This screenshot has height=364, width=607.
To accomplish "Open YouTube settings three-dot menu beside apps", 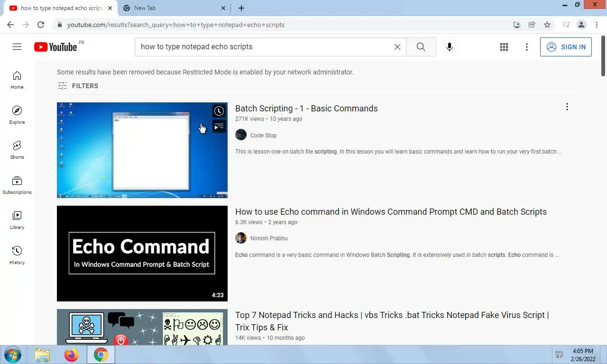I will coord(526,47).
